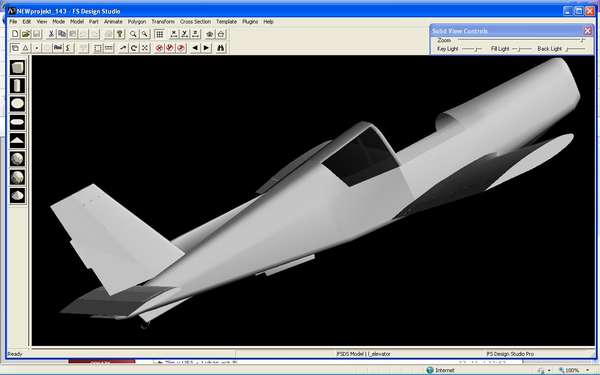The image size is (600, 375).
Task: Click the curved arrow move icon
Action: (123, 48)
